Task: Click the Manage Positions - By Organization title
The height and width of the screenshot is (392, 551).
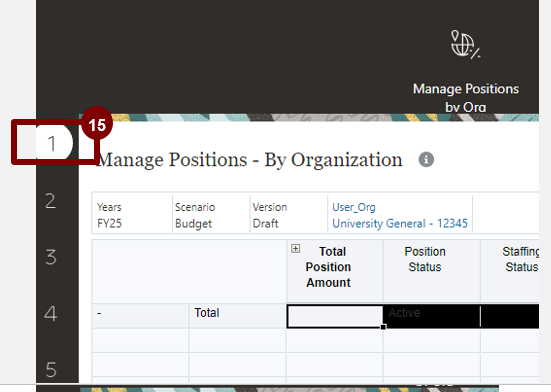Action: [249, 160]
